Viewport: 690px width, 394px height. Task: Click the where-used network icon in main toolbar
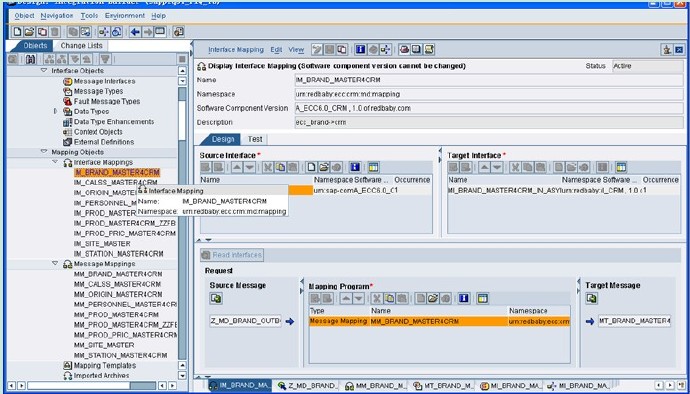[x=104, y=32]
